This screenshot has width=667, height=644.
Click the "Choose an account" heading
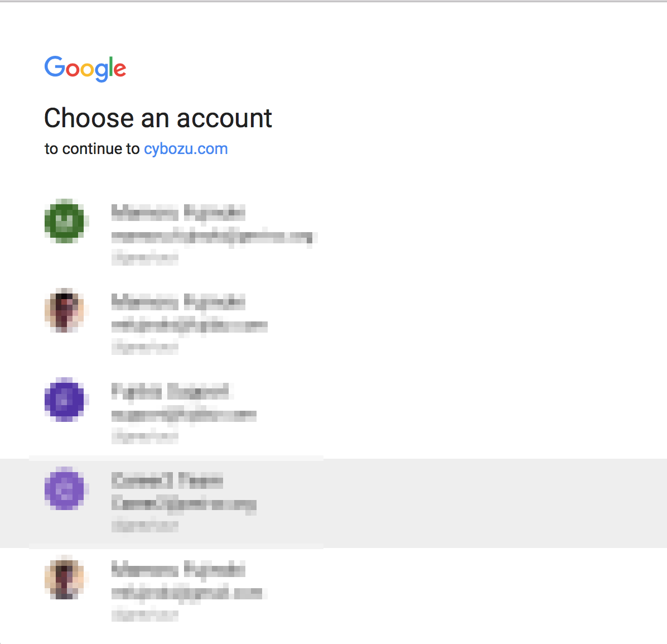(x=158, y=118)
